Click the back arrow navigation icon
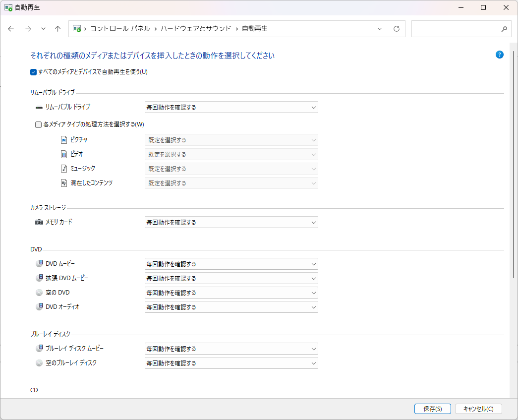Viewport: 518px width, 420px height. [11, 29]
